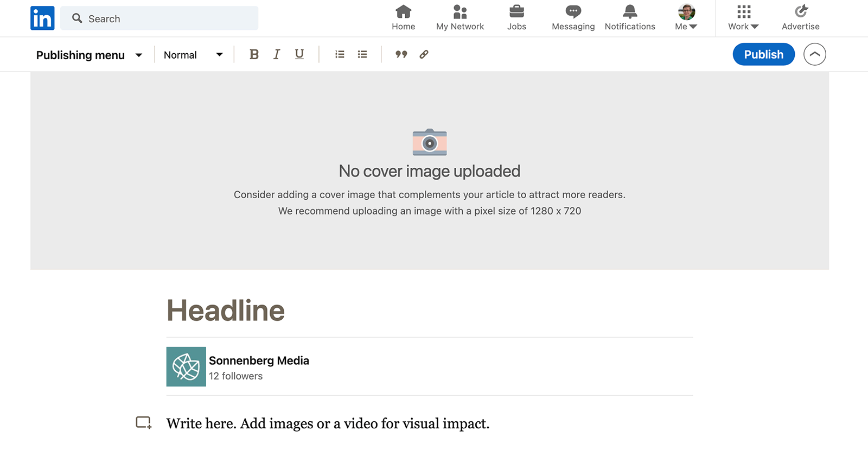The width and height of the screenshot is (868, 462).
Task: Open the Normal text style dropdown
Action: (193, 55)
